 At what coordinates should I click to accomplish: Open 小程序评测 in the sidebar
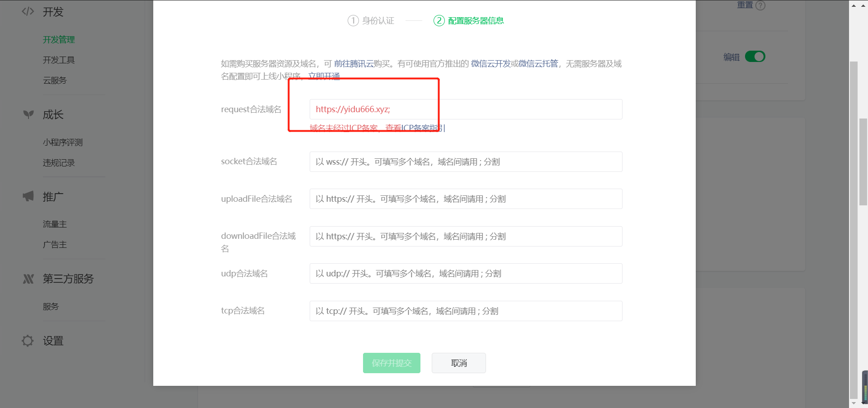63,142
